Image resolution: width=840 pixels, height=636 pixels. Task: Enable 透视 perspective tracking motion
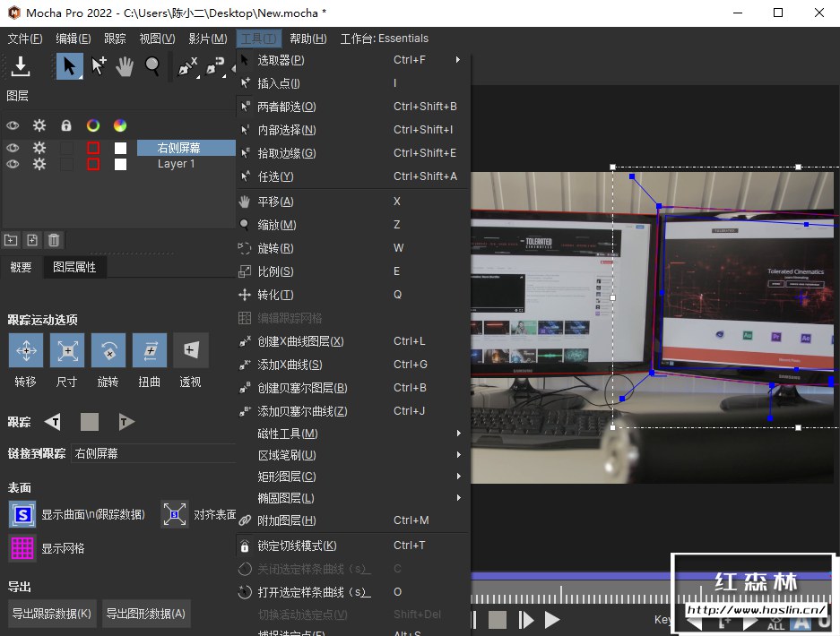(x=191, y=350)
